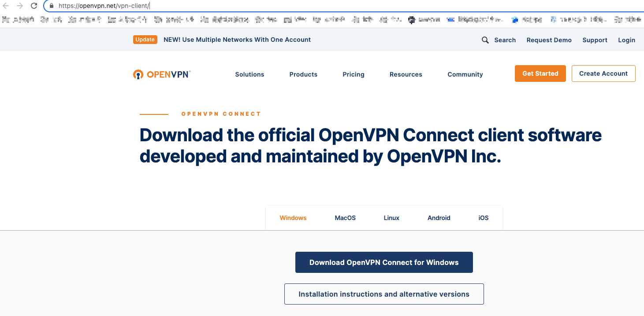
Task: Switch to the MacOS tab
Action: [345, 218]
